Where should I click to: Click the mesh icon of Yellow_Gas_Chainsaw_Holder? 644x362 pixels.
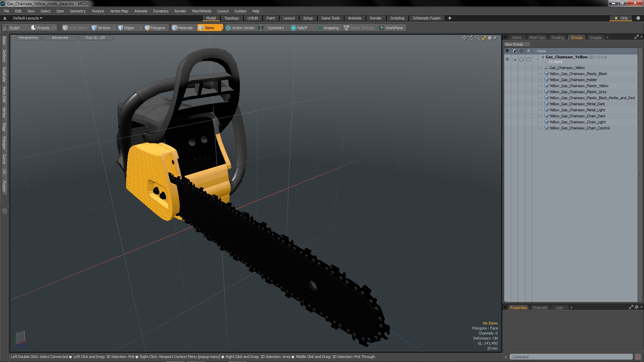pos(546,80)
